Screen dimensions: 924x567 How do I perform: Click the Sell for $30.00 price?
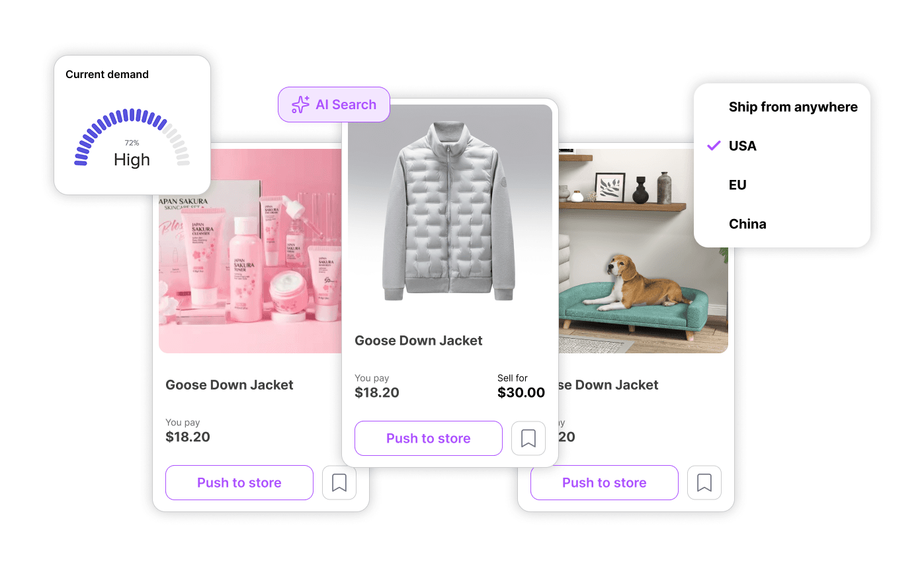[521, 392]
